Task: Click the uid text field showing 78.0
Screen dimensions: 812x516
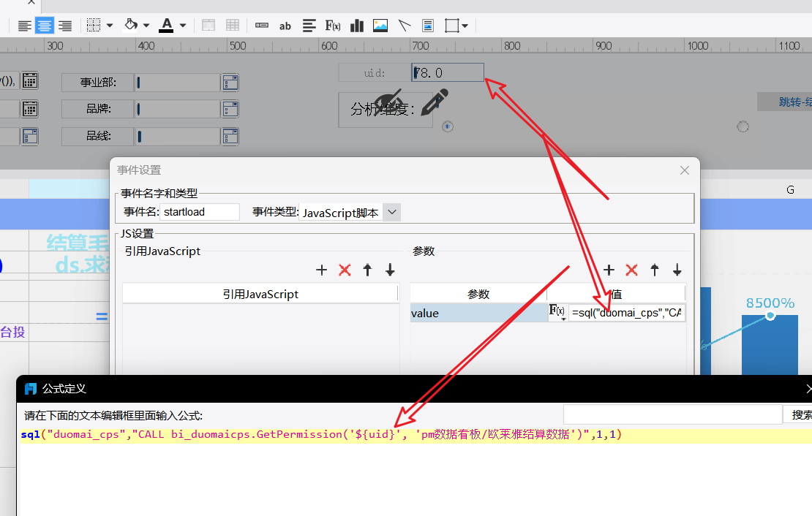Action: (x=448, y=72)
